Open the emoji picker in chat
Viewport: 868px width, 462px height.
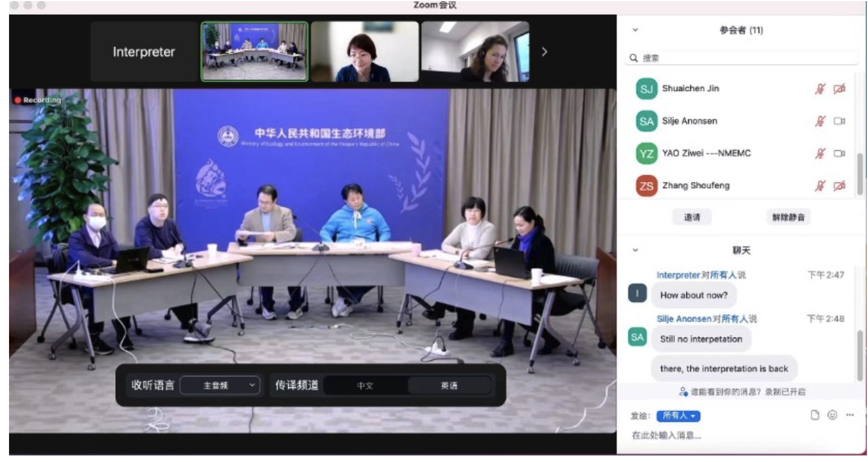coord(832,415)
